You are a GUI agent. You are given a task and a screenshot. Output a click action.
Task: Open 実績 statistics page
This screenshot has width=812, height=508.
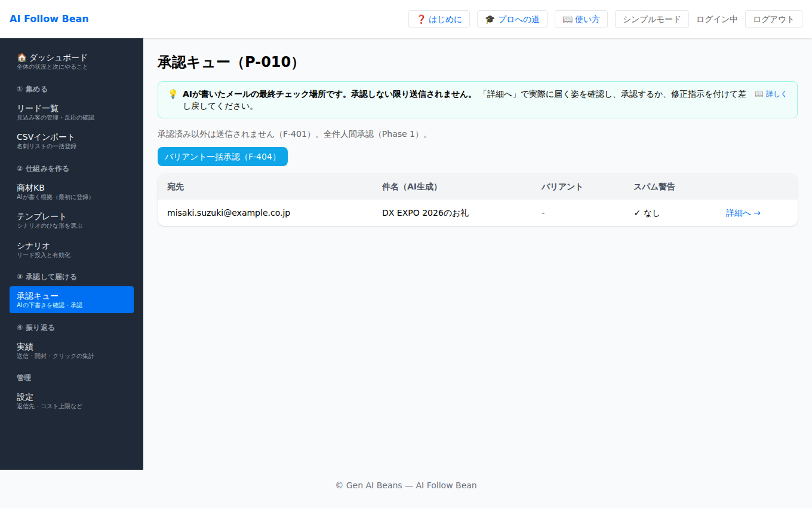point(72,350)
